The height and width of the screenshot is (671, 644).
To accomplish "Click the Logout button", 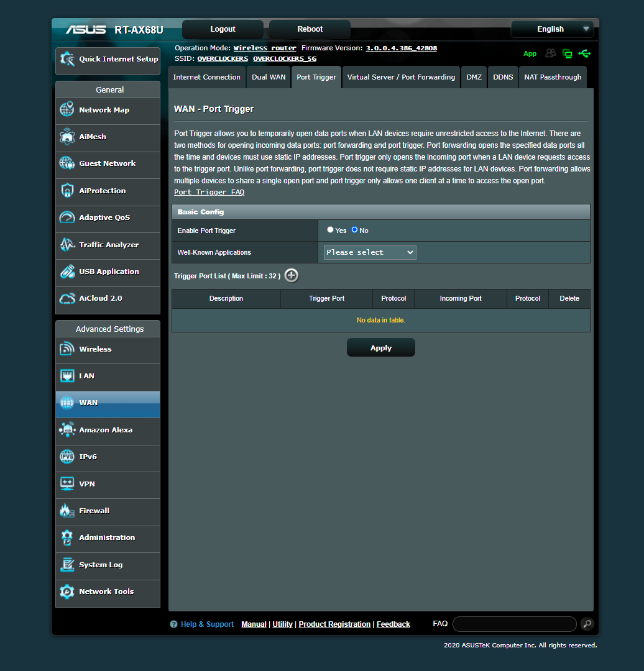I will click(223, 29).
